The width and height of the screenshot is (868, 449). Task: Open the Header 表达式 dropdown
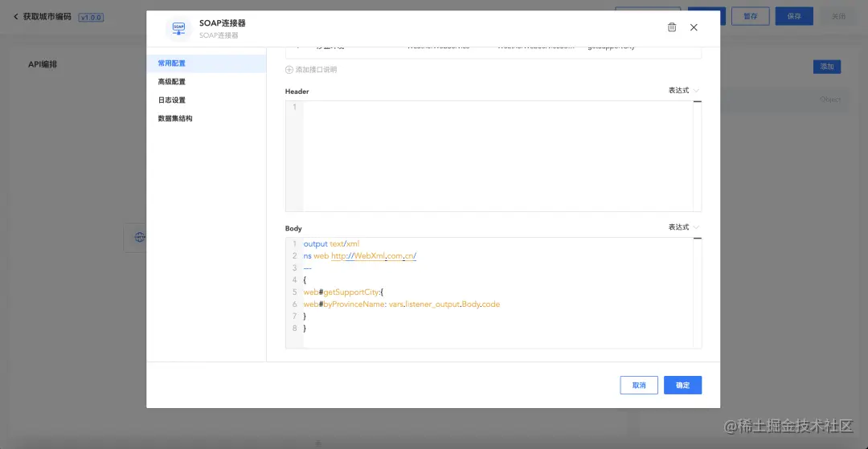[x=684, y=90]
